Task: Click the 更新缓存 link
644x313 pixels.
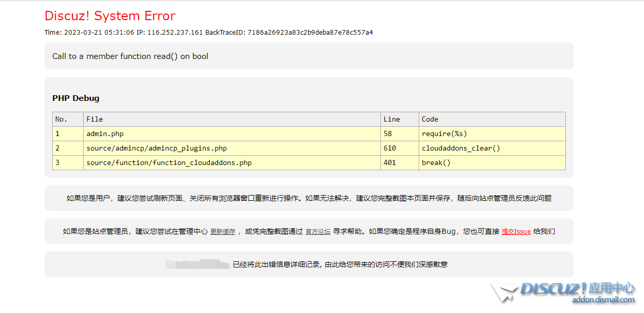Action: pos(222,232)
